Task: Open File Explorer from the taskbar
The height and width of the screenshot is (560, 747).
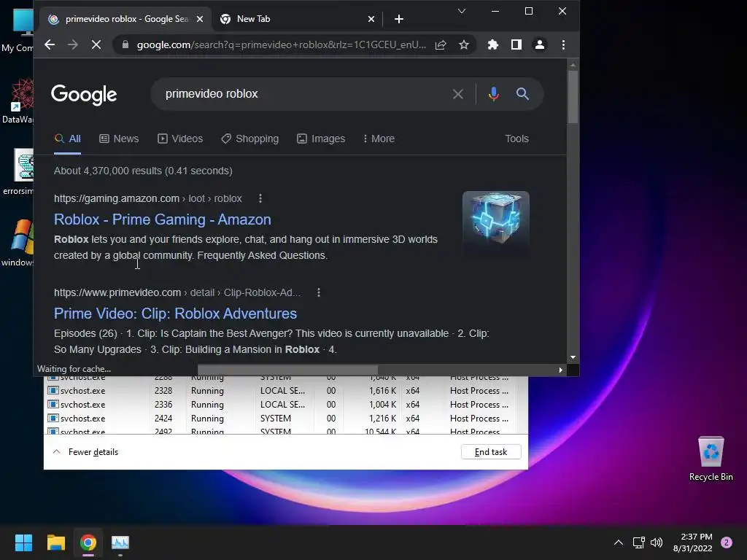Action: 55,542
